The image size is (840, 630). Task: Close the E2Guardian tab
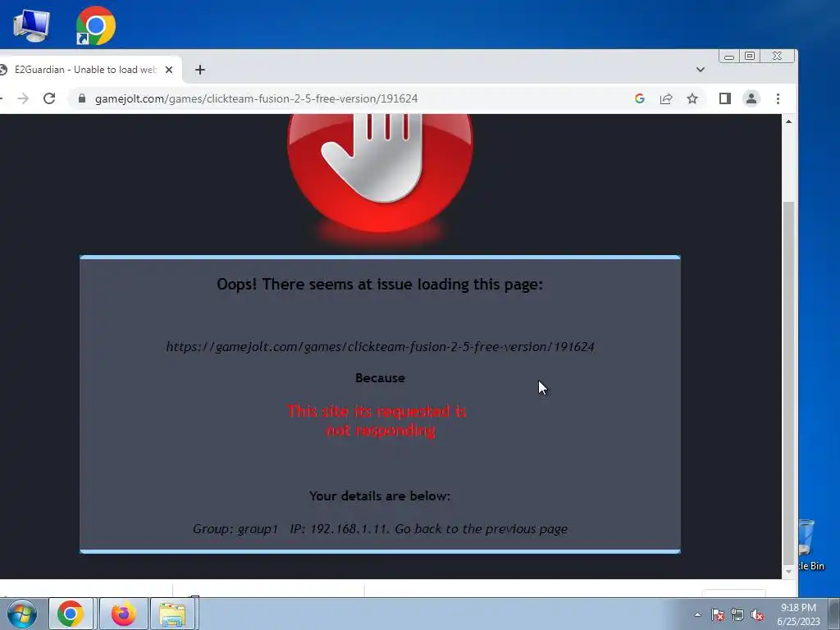point(169,70)
